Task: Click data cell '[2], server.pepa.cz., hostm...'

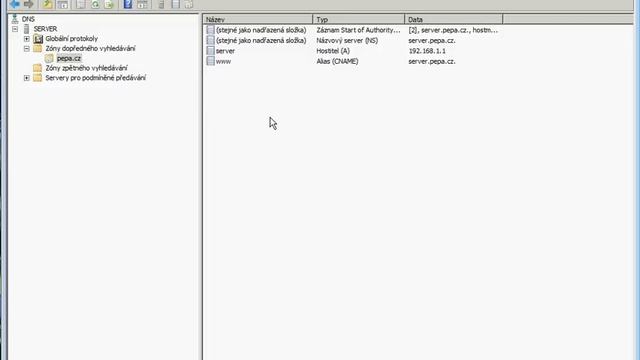Action: 453,30
